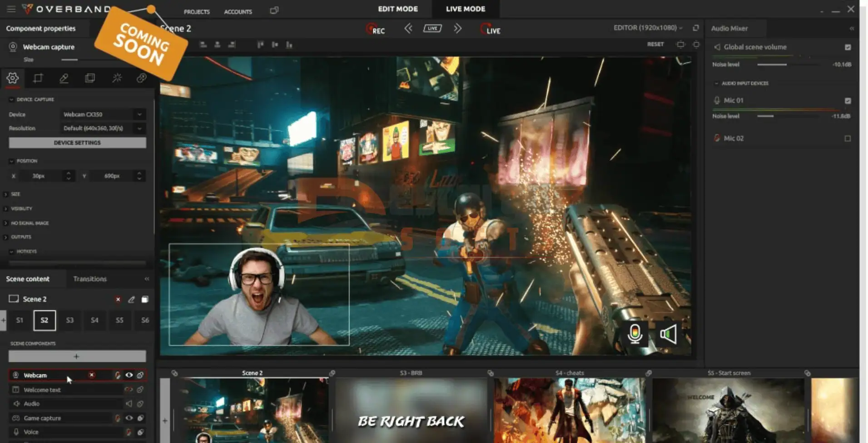This screenshot has width=868, height=443.
Task: Toggle the Voice component mic icon
Action: (x=129, y=432)
